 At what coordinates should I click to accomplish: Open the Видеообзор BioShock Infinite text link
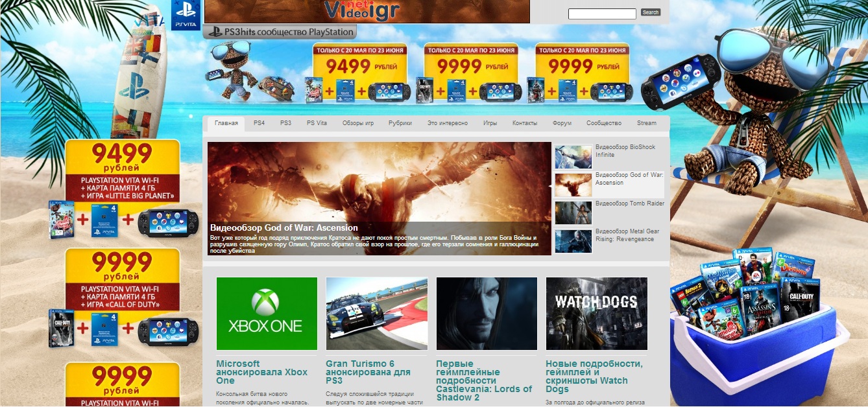[x=625, y=151]
